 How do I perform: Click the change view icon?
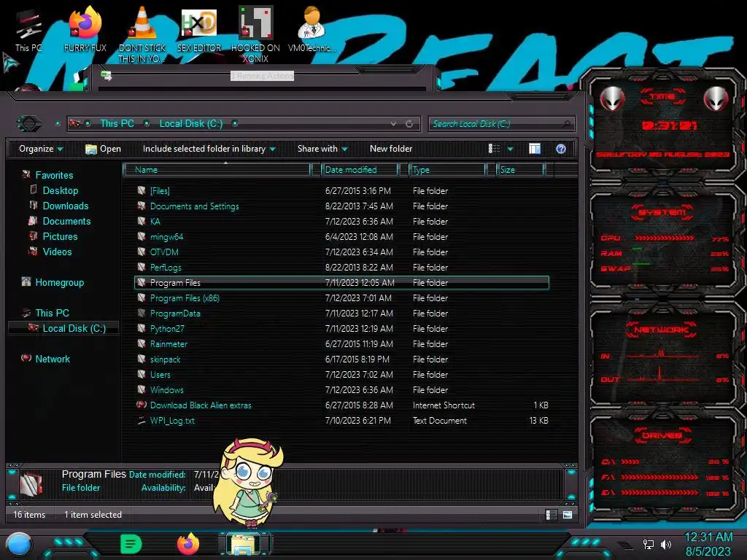[494, 149]
